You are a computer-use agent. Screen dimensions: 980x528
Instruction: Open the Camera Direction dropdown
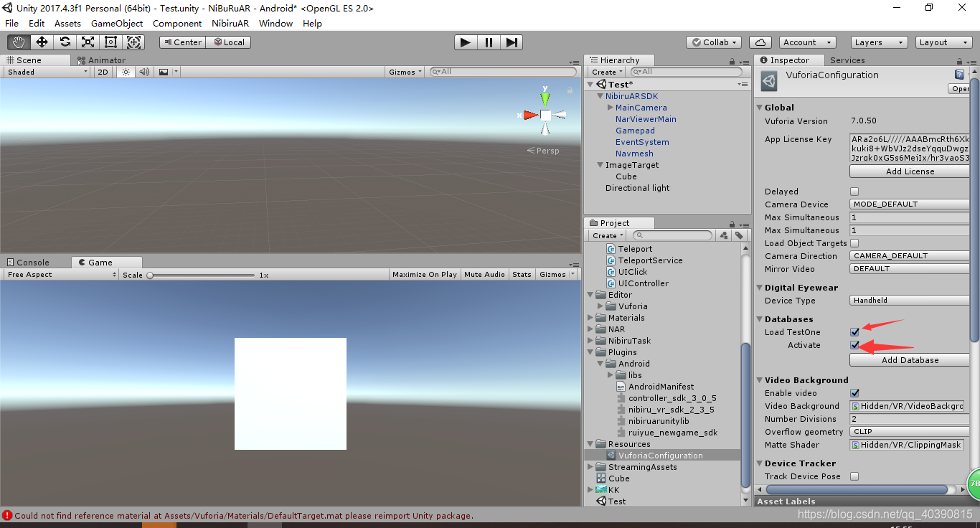910,256
